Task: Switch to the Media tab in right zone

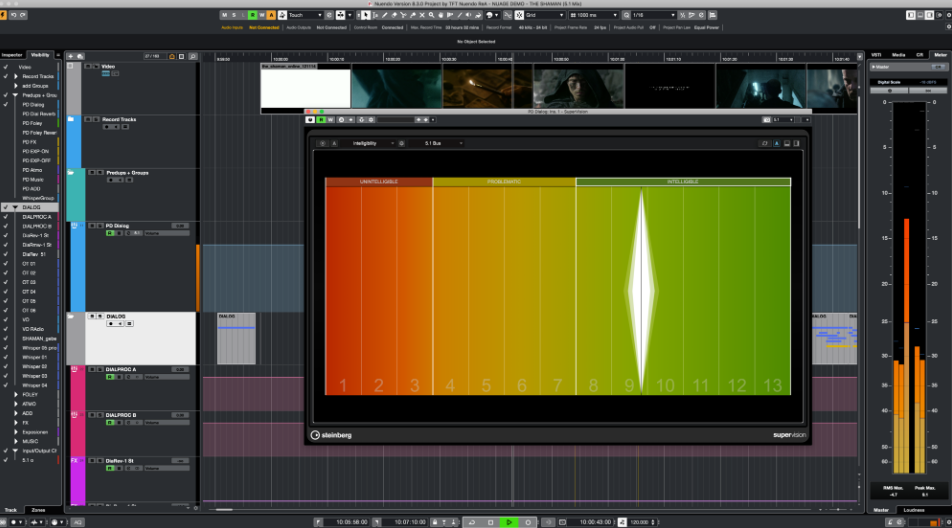Action: coord(899,55)
